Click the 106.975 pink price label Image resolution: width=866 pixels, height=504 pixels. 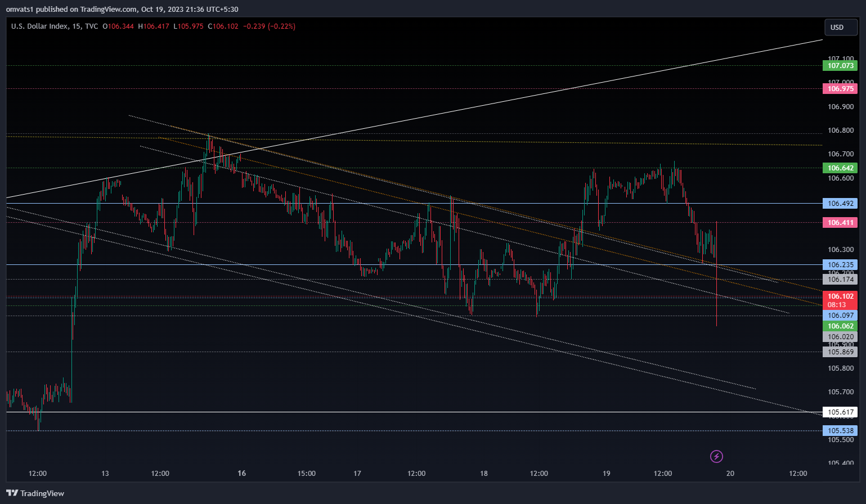[840, 89]
